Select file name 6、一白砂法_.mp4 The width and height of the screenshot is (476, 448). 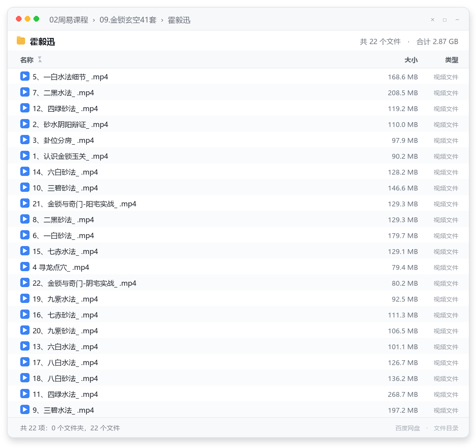63,236
